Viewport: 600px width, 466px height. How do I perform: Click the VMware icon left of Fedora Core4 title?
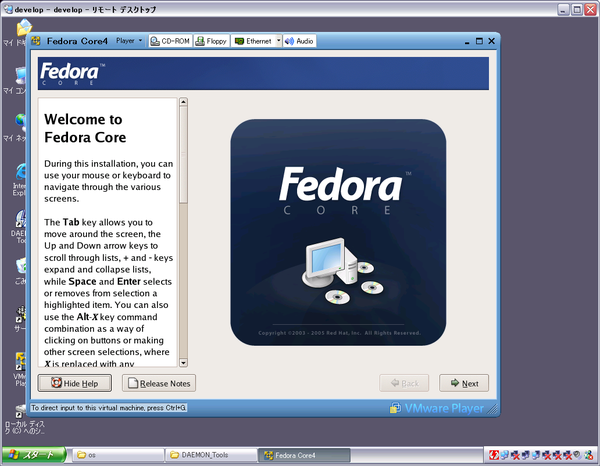tap(36, 41)
